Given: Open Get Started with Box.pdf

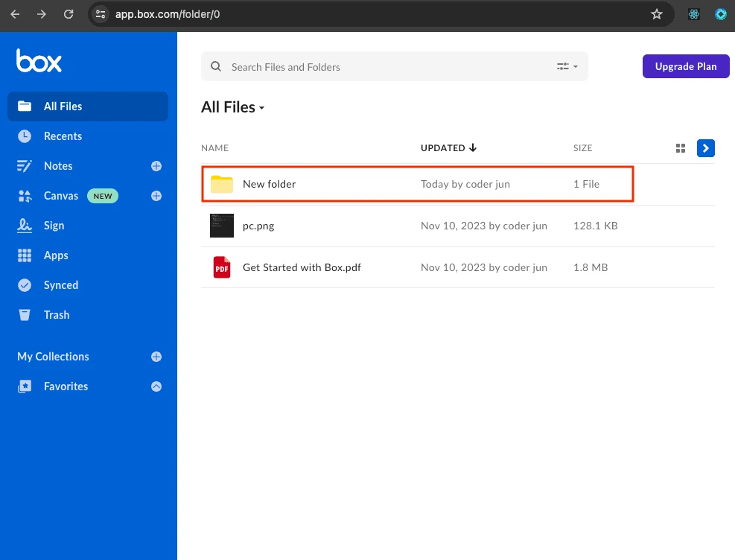Looking at the screenshot, I should pos(302,267).
